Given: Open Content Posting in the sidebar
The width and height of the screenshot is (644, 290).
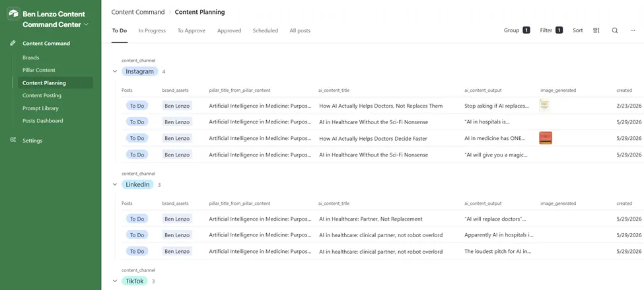Looking at the screenshot, I should (x=42, y=95).
